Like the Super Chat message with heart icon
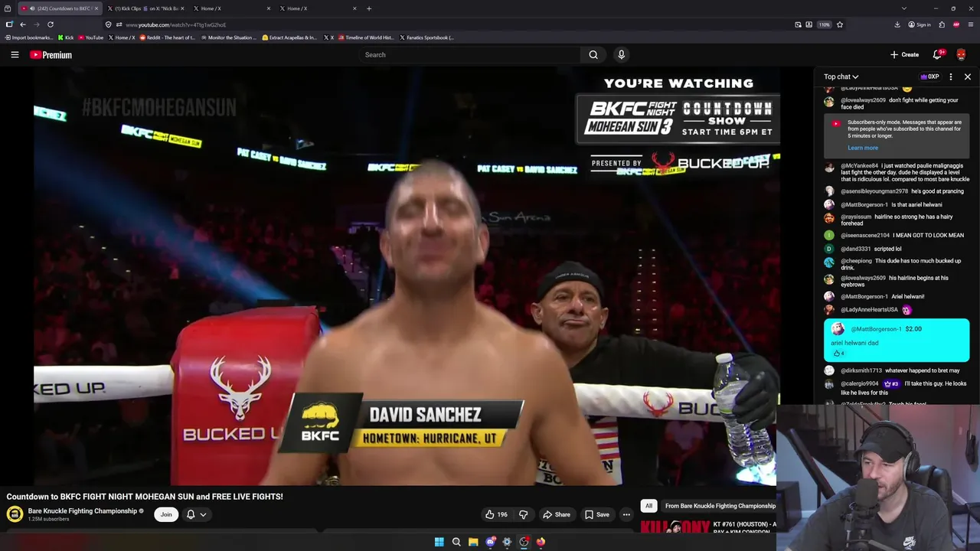The width and height of the screenshot is (980, 551). pyautogui.click(x=838, y=354)
